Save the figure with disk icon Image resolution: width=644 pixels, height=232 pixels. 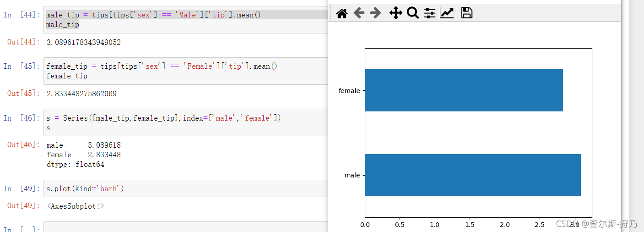coord(466,13)
